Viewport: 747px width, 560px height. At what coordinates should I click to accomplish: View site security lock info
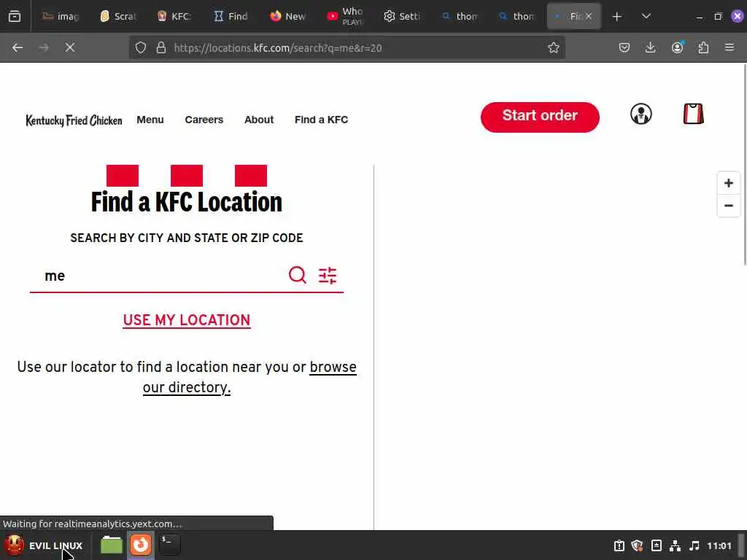click(161, 47)
